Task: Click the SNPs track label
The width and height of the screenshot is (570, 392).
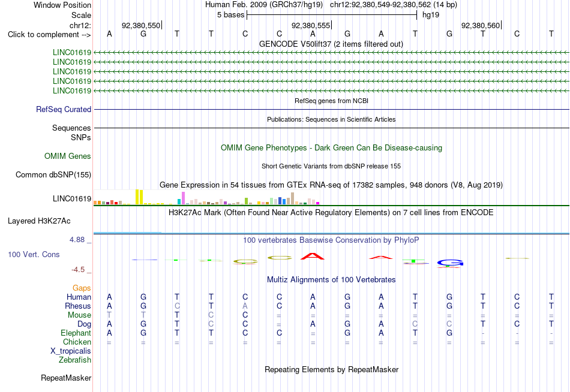Action: [81, 137]
